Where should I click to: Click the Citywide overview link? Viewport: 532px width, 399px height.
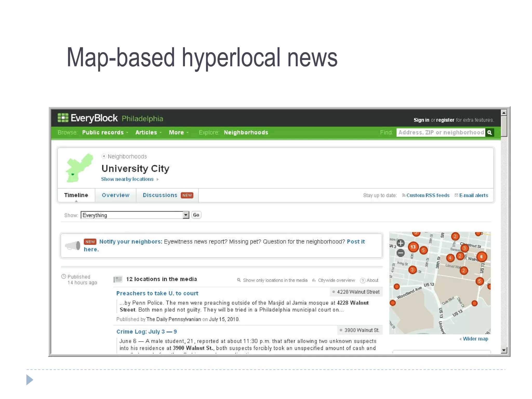336,280
